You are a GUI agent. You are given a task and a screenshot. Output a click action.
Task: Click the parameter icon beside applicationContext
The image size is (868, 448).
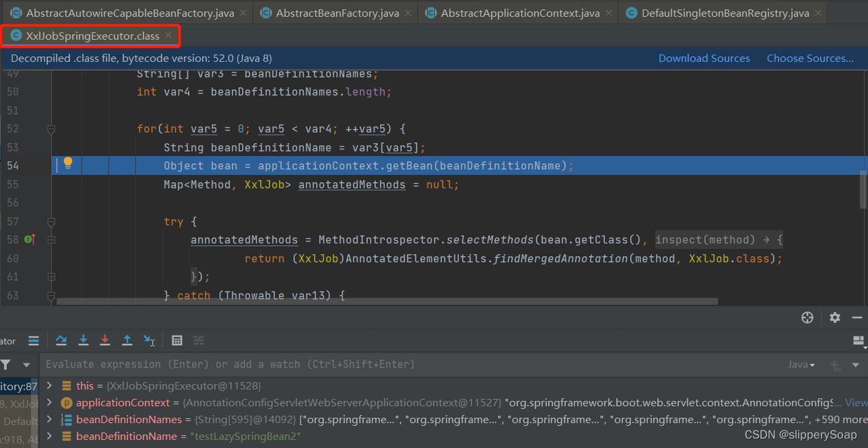click(67, 403)
